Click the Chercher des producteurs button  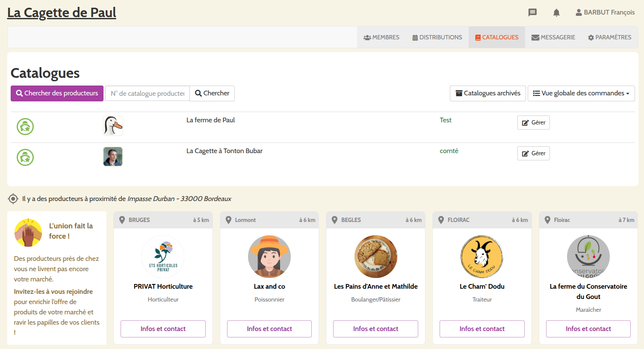57,93
